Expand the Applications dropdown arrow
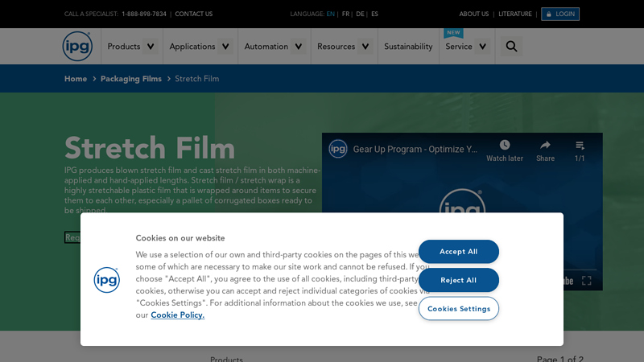This screenshot has width=644, height=362. 225,47
